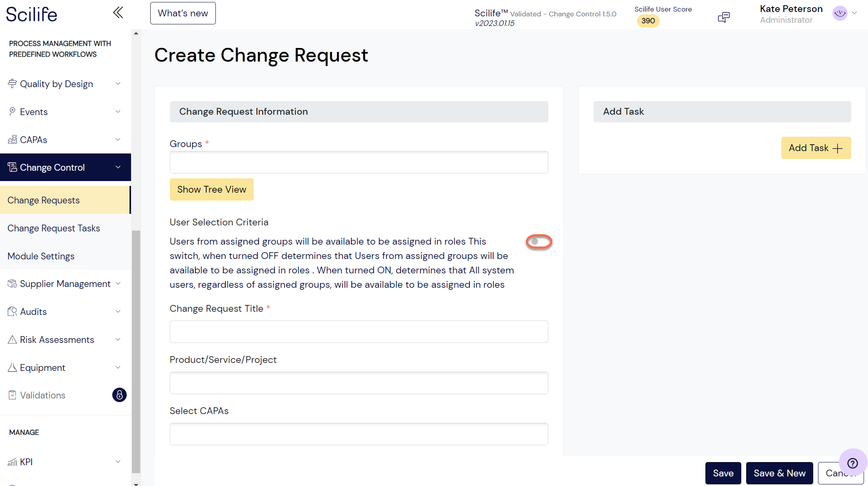Click the Scilife logo
Screen dimensions: 868x486
click(32, 14)
